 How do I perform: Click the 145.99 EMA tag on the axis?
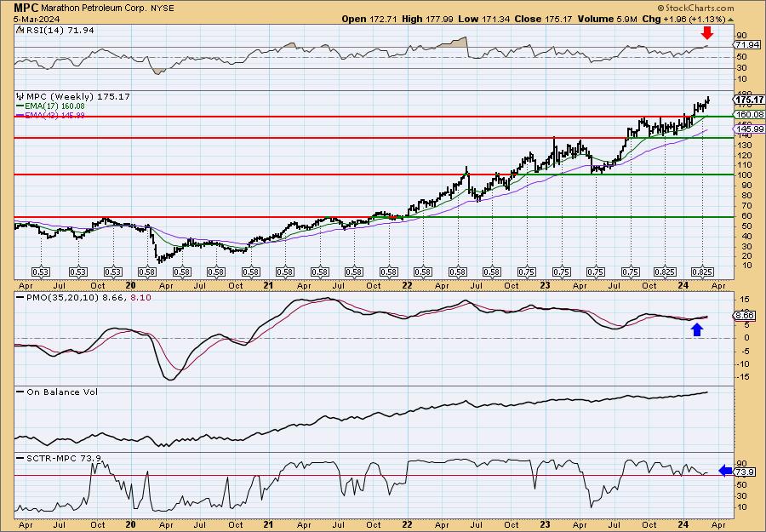click(749, 129)
